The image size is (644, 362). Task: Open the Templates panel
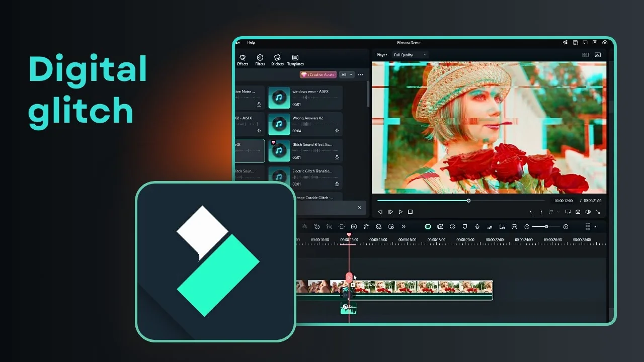click(295, 60)
